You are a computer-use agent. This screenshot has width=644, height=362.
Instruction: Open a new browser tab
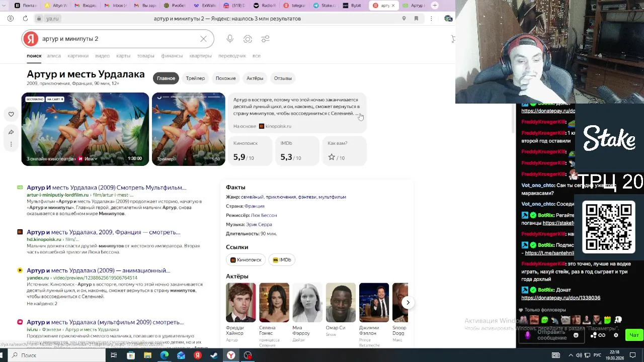click(x=435, y=6)
